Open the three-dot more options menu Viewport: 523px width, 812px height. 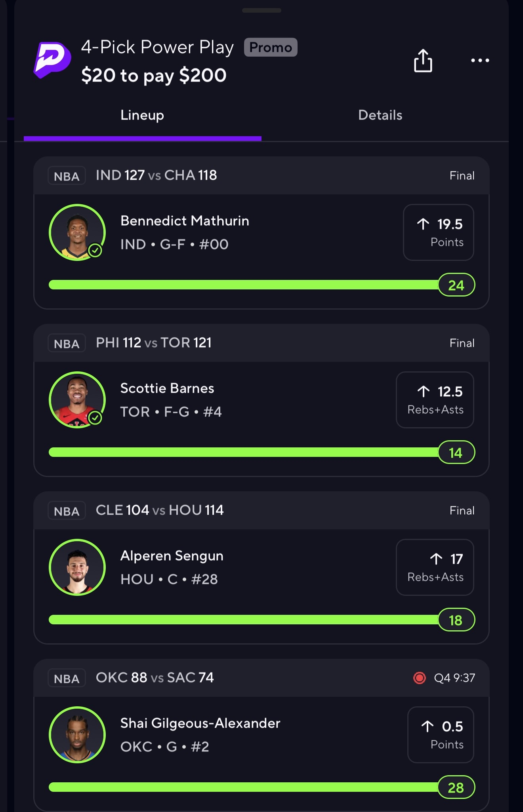[480, 61]
